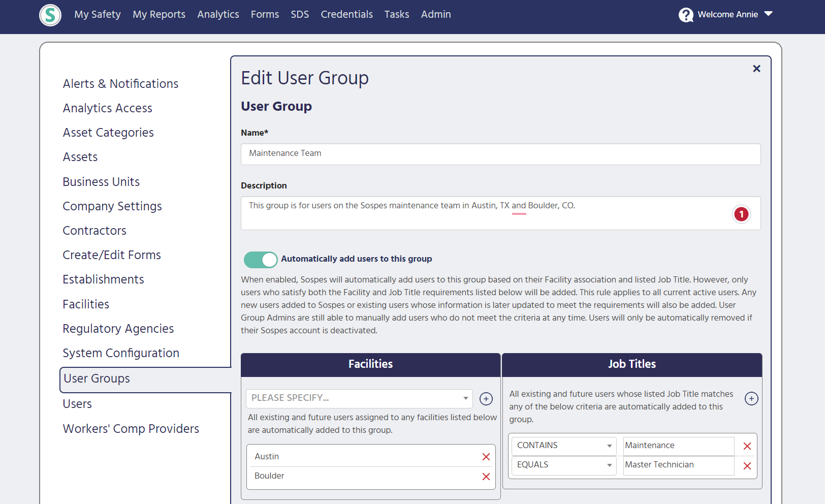Image resolution: width=825 pixels, height=504 pixels.
Task: Open Contractors in the sidebar
Action: [x=94, y=231]
